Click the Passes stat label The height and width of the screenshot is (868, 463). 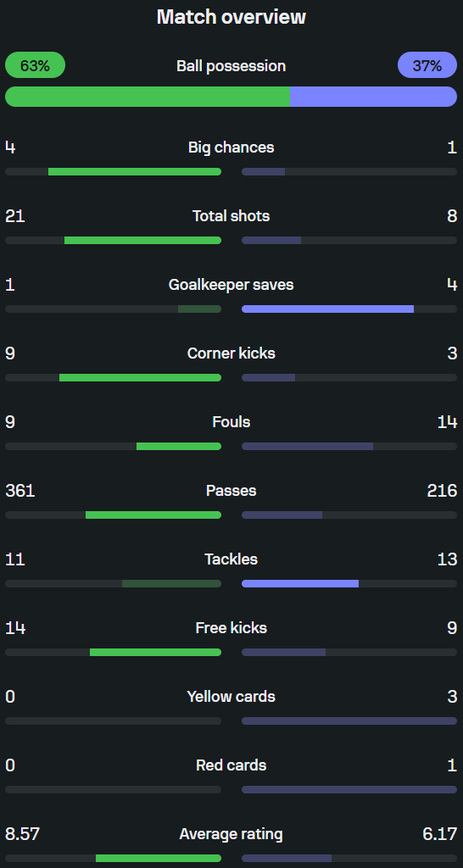pos(231,491)
